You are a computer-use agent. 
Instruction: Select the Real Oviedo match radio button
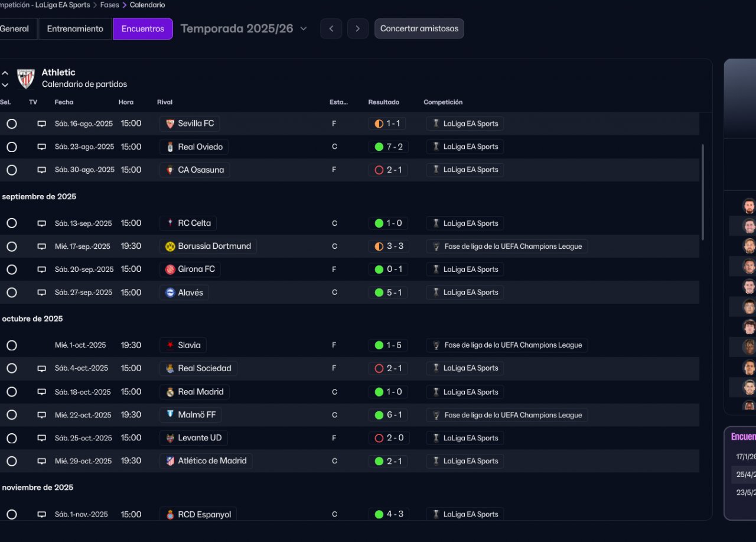tap(11, 147)
